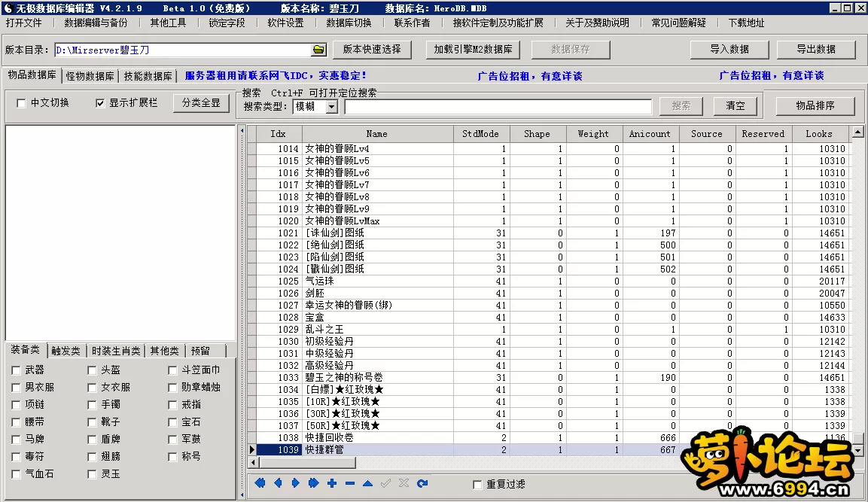Image resolution: width=868 pixels, height=502 pixels.
Task: Insert new record with plus icon
Action: click(332, 483)
